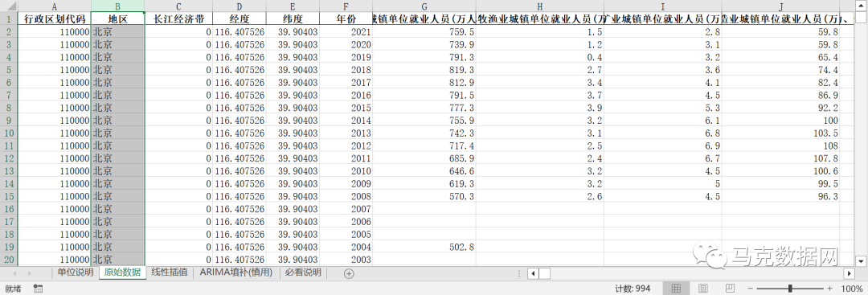
Task: Click the 长江经济带 header cell
Action: point(178,18)
